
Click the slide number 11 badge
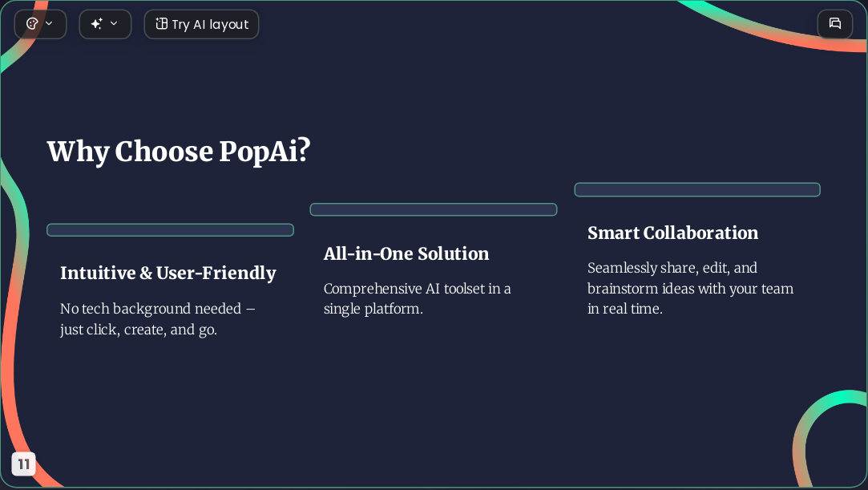[24, 464]
